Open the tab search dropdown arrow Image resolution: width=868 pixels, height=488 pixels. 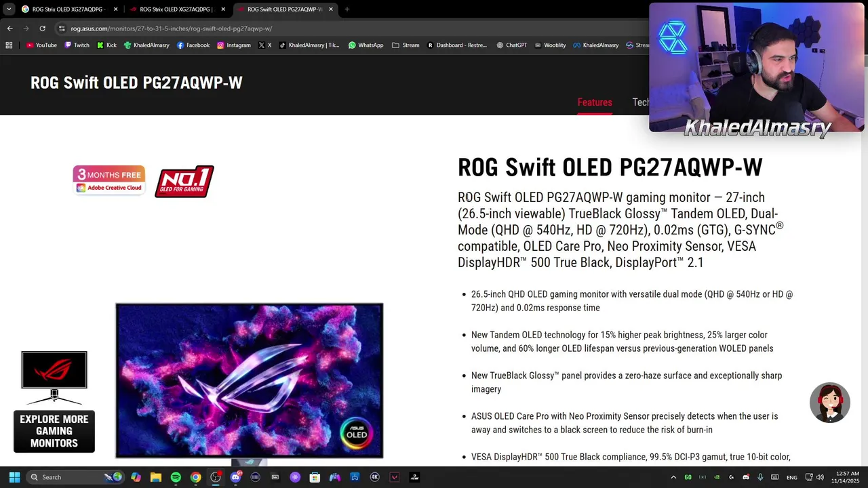[9, 9]
